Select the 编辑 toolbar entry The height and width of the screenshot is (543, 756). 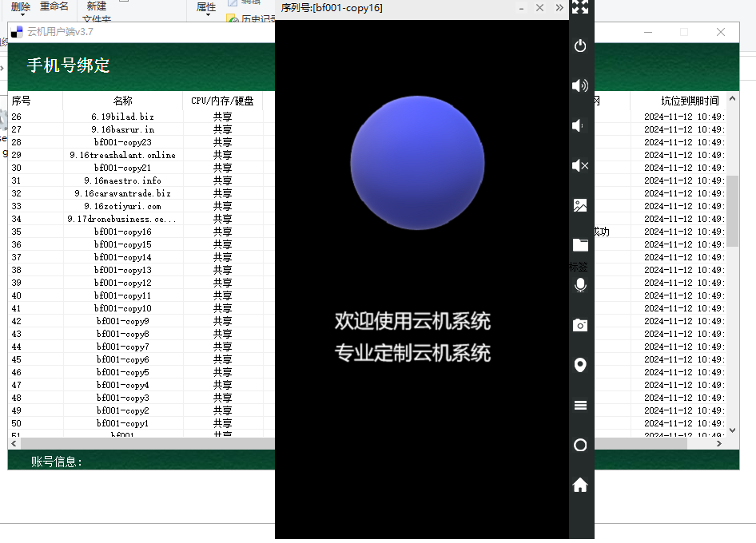click(246, 2)
